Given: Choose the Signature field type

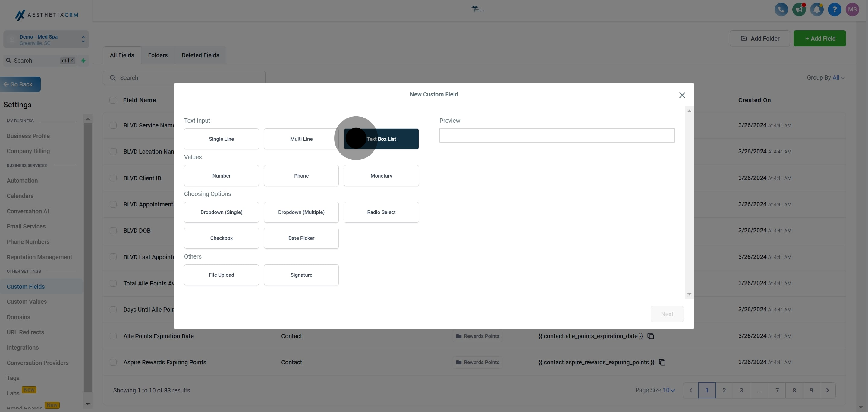Looking at the screenshot, I should pyautogui.click(x=301, y=275).
